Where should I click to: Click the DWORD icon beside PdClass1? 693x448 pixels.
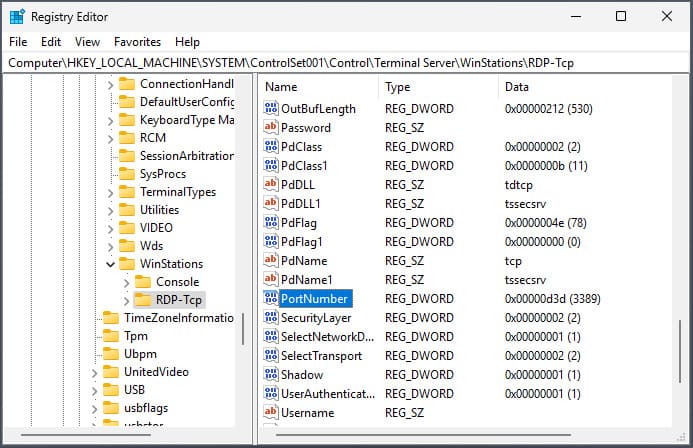(x=270, y=165)
